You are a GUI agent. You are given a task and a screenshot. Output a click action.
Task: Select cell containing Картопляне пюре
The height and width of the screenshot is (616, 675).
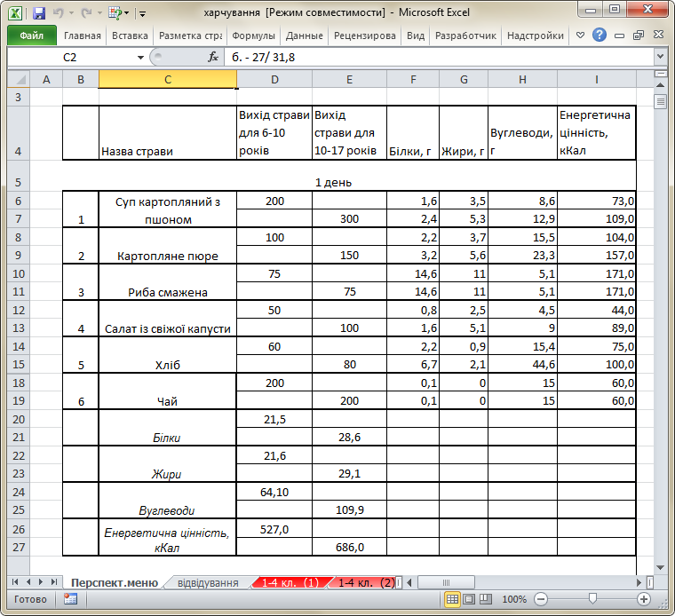(168, 246)
